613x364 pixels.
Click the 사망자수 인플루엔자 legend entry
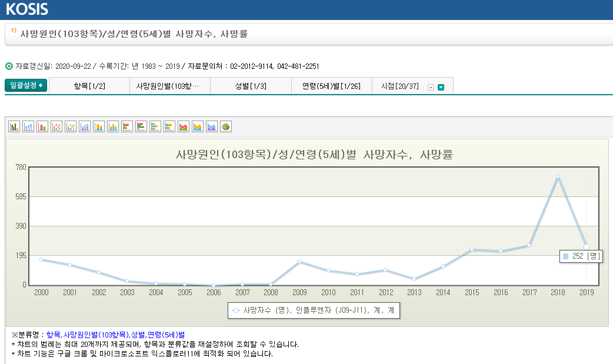click(x=313, y=312)
